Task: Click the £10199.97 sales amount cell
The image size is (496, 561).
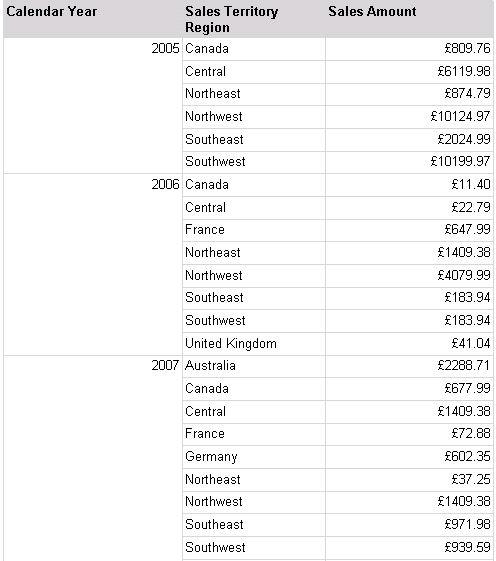Action: [x=409, y=162]
